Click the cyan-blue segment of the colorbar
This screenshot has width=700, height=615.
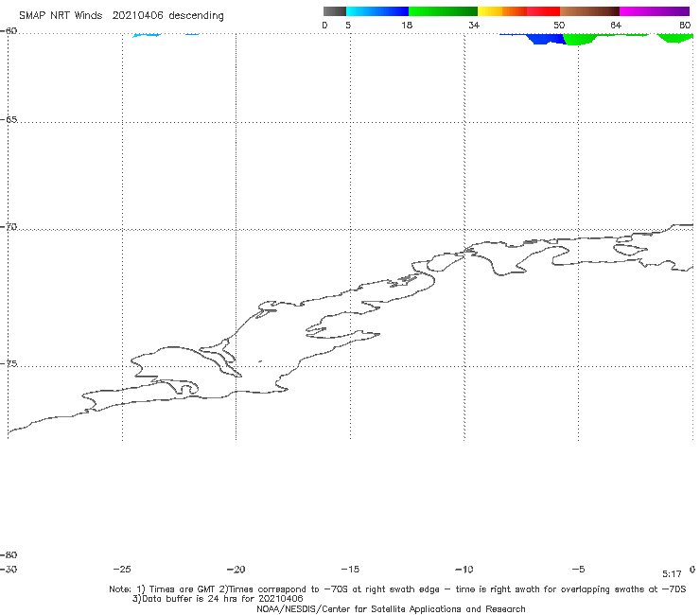point(377,11)
